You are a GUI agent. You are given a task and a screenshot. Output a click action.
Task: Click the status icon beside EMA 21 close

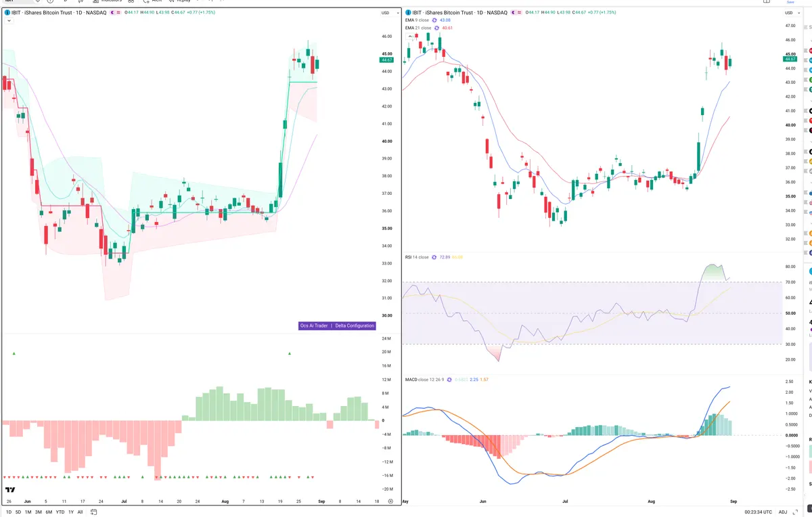pyautogui.click(x=436, y=28)
